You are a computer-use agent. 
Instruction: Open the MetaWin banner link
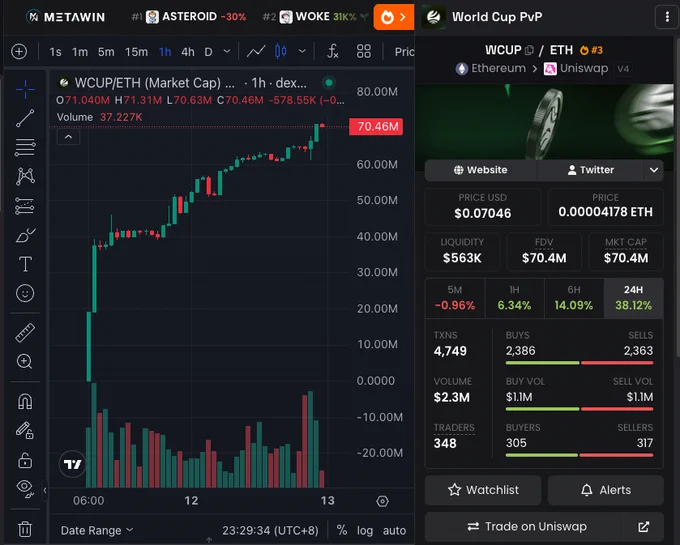tap(66, 17)
